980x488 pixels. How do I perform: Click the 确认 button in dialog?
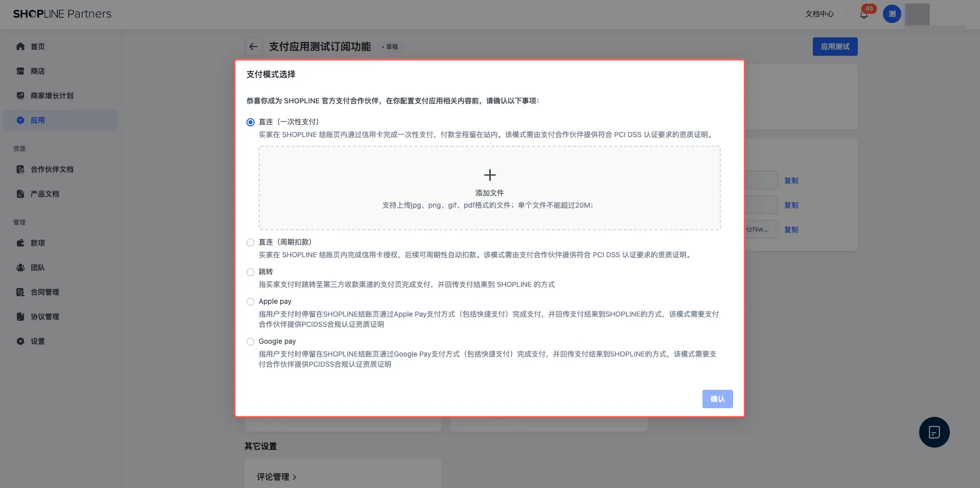(x=717, y=399)
